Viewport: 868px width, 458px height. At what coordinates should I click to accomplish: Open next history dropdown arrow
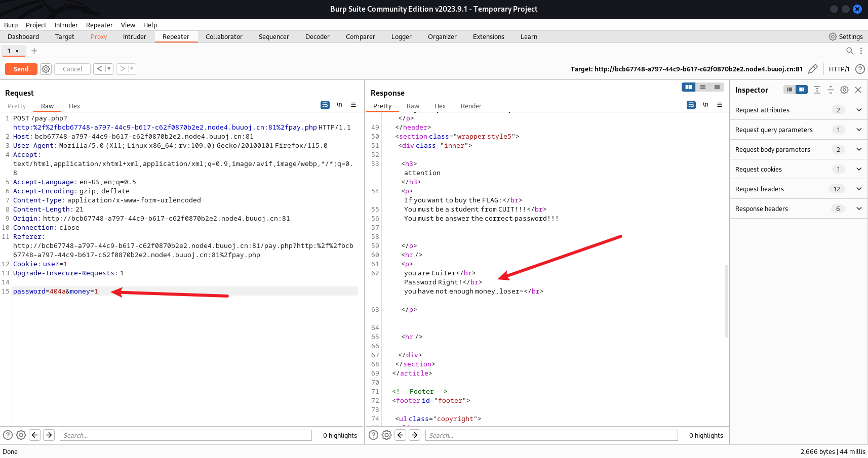132,69
